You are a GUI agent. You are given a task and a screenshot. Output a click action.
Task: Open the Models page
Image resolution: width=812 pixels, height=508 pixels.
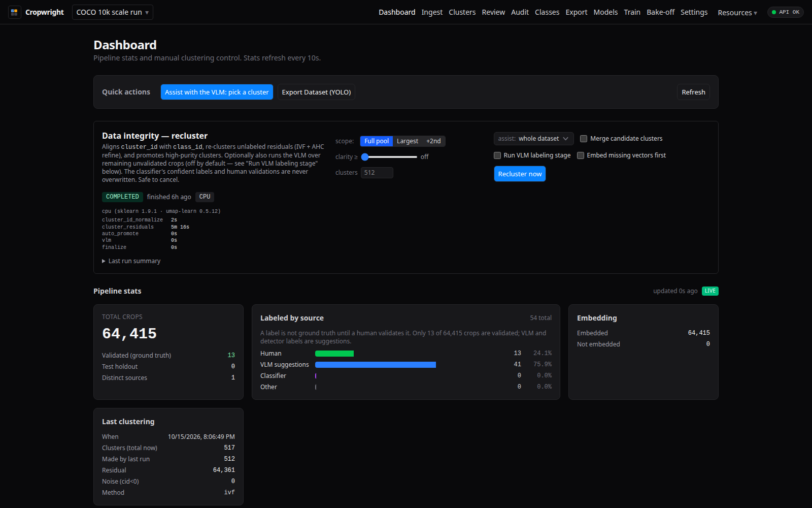click(x=605, y=12)
